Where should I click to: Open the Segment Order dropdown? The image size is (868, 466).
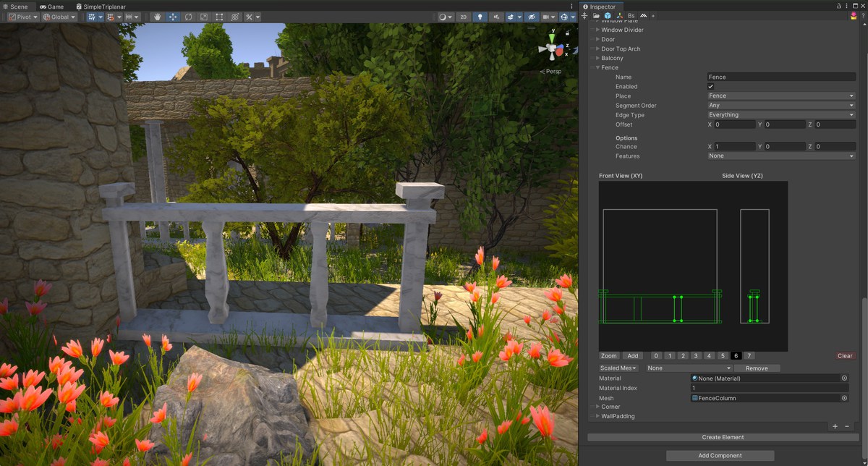pyautogui.click(x=781, y=106)
